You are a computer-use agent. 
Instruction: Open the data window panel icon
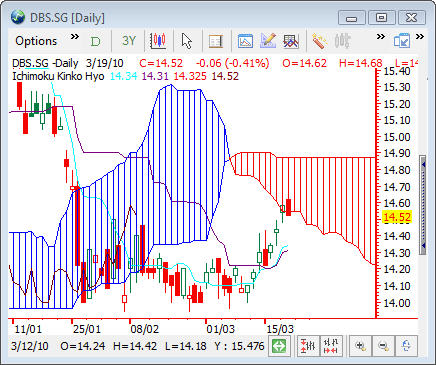pos(216,41)
